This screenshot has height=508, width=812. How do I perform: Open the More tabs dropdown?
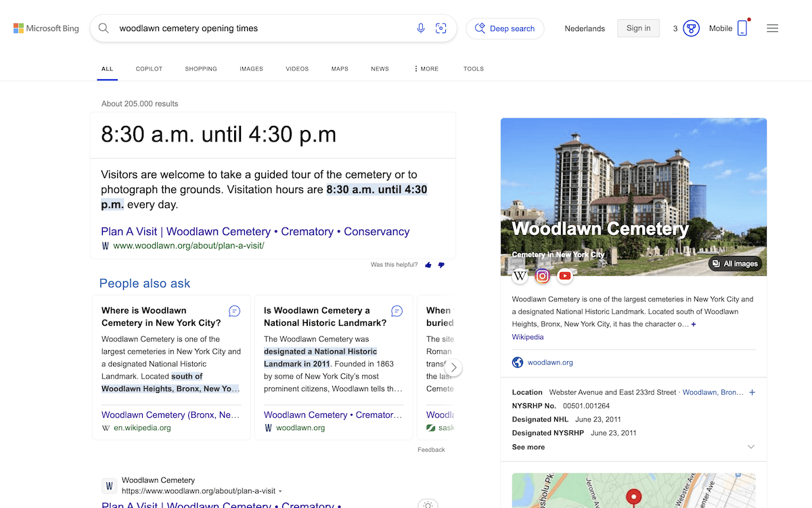[426, 68]
